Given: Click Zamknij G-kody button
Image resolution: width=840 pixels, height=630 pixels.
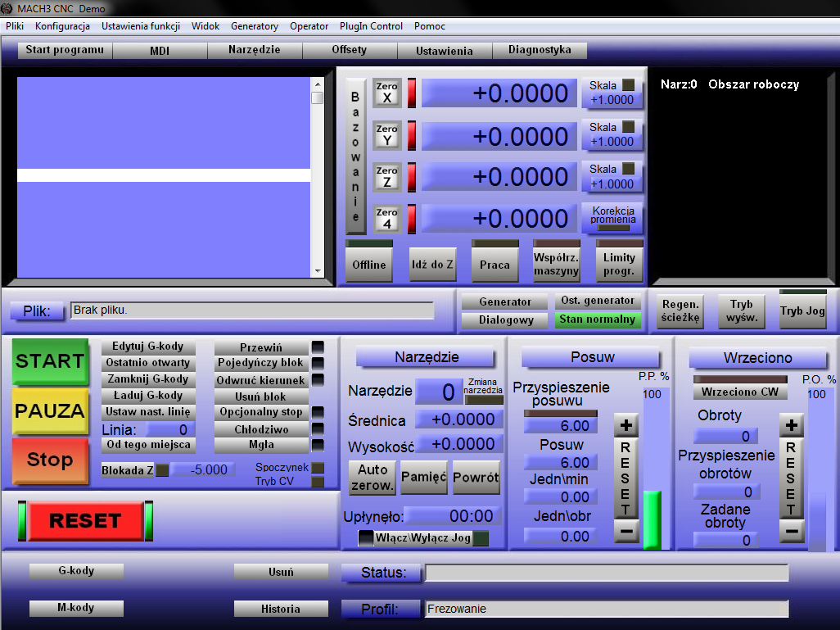Looking at the screenshot, I should [148, 379].
